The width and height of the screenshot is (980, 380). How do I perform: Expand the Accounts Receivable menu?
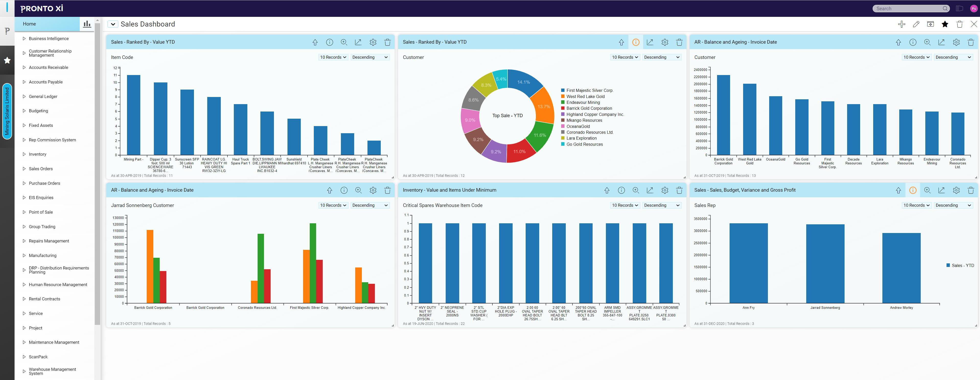point(48,68)
